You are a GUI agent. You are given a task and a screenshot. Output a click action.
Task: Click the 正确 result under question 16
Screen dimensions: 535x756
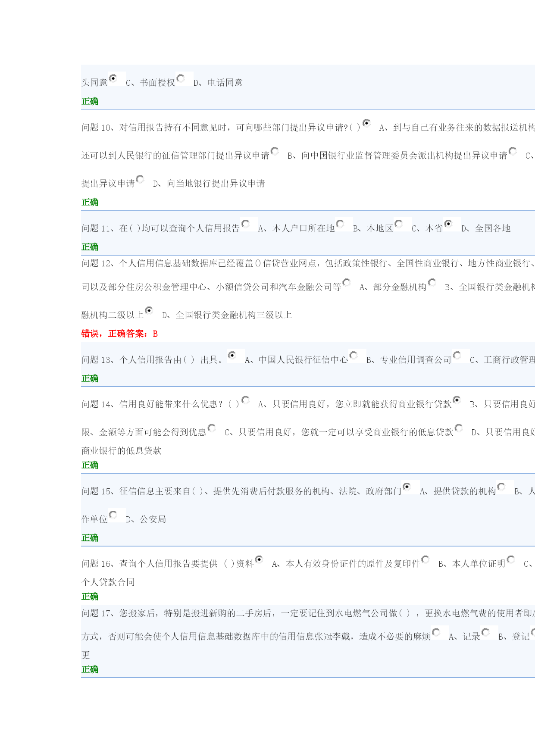coord(90,597)
